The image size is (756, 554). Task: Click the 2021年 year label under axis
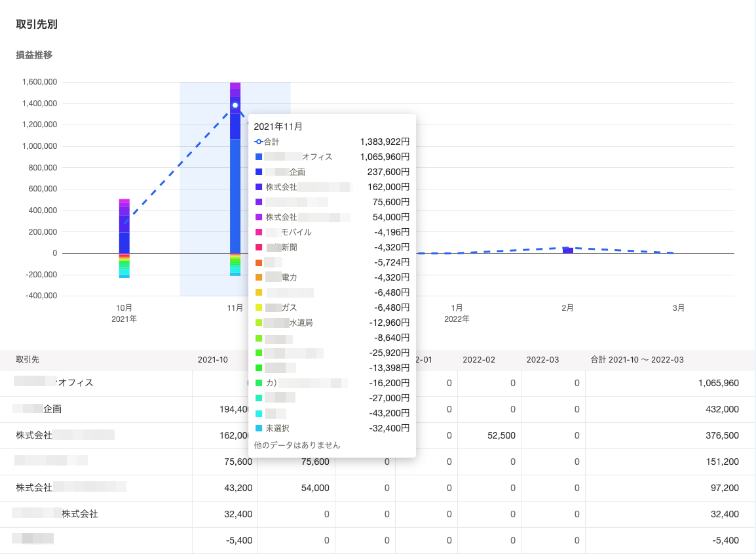[124, 319]
